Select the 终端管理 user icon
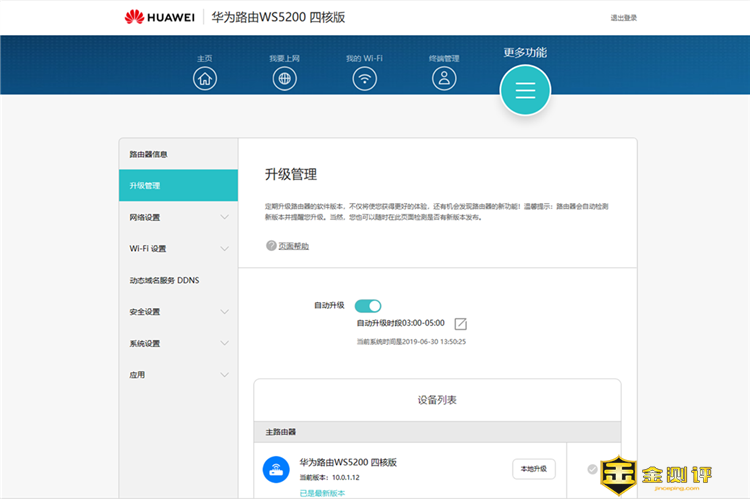The height and width of the screenshot is (499, 750). coord(444,78)
